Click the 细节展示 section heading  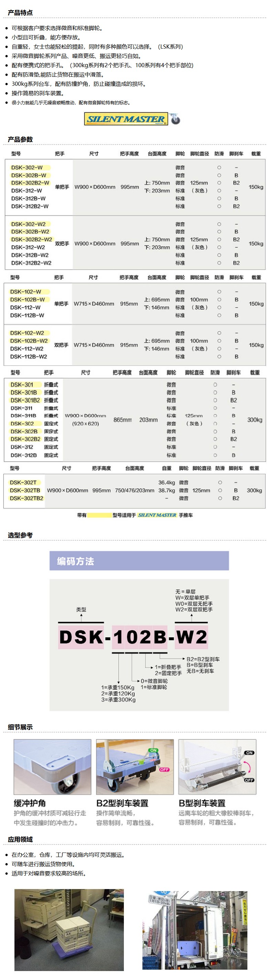pyautogui.click(x=21, y=727)
